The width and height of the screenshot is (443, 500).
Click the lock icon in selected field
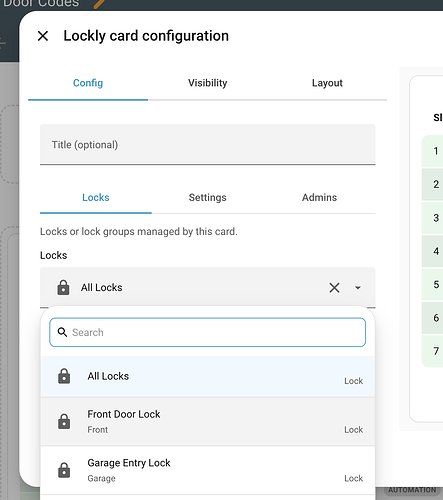pyautogui.click(x=63, y=288)
